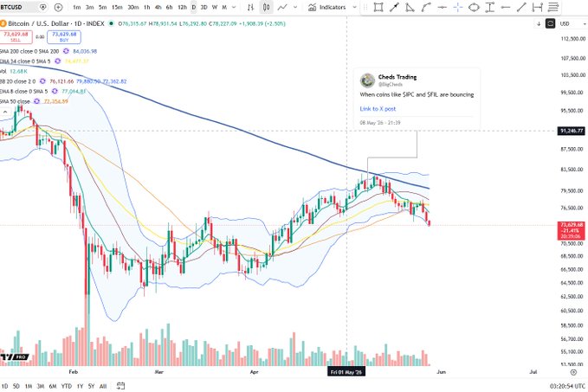Set the range to 5D

click(16, 386)
